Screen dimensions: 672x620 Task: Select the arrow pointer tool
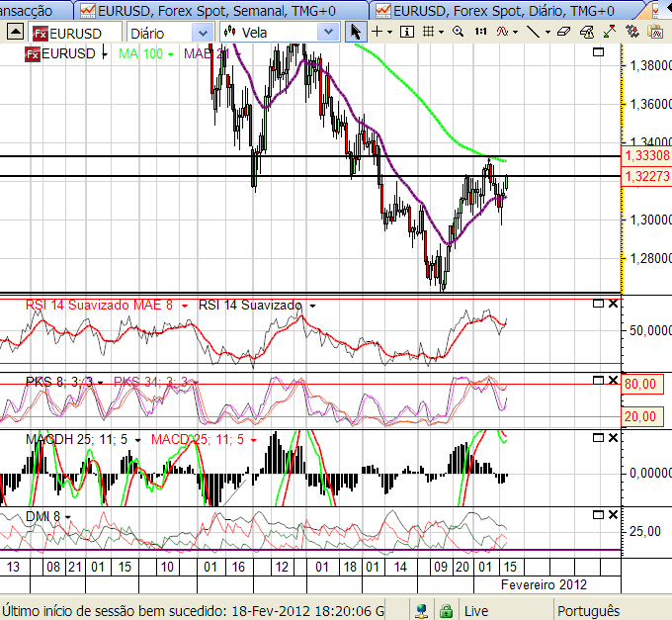pyautogui.click(x=356, y=33)
